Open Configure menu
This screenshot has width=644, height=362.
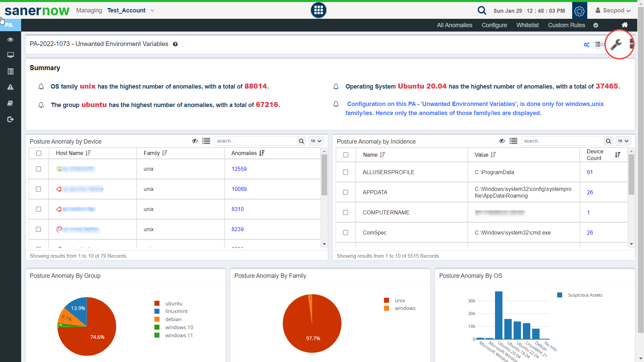click(494, 25)
